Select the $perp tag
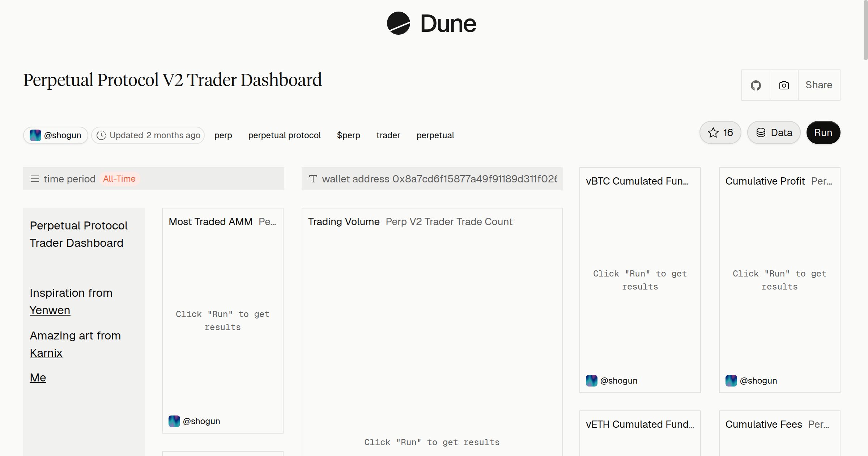The image size is (868, 456). 348,135
